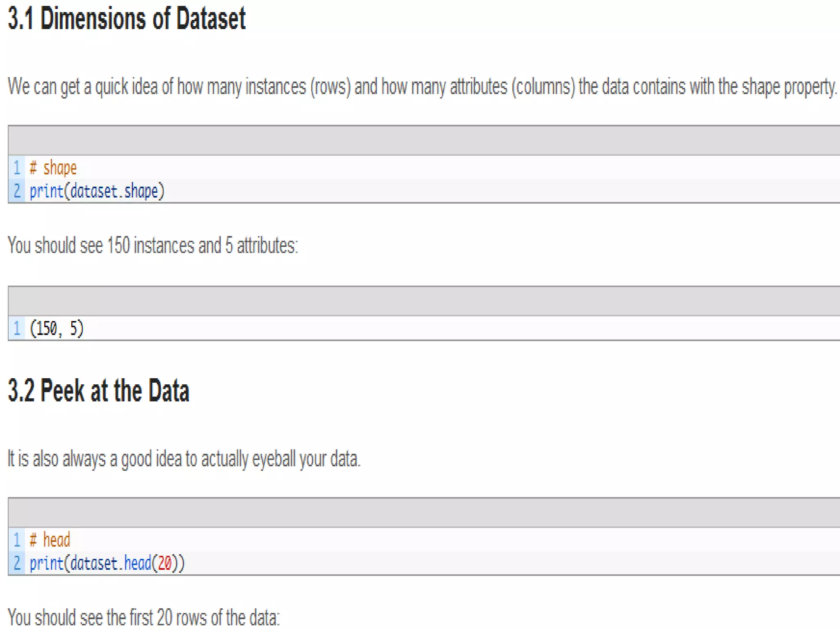Click the "# head" comment line
The width and height of the screenshot is (840, 630).
click(x=50, y=540)
